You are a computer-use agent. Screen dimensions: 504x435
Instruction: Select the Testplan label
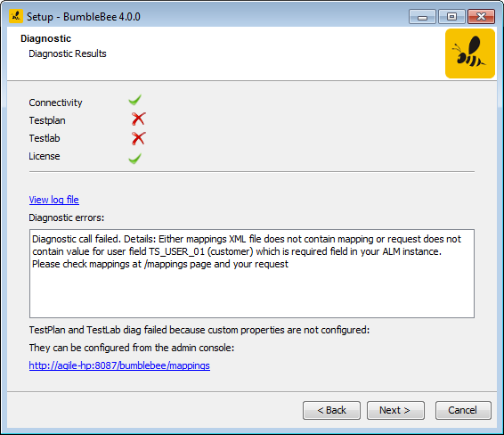point(47,120)
